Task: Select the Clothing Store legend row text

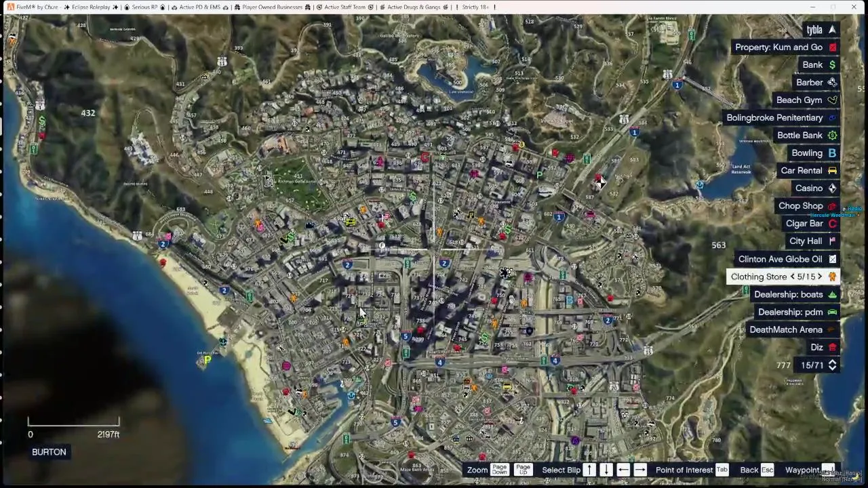Action: tap(759, 277)
